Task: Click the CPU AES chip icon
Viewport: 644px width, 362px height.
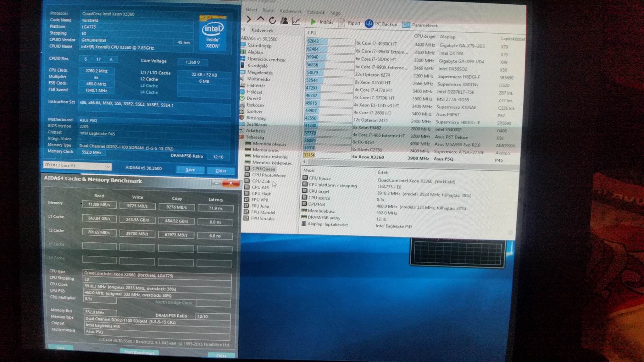Action: click(x=247, y=187)
